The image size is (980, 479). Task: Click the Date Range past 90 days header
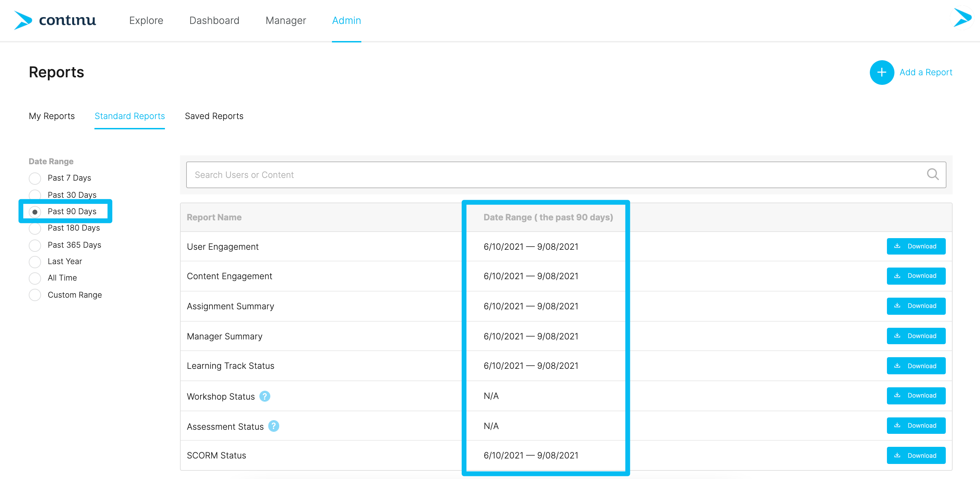[548, 217]
